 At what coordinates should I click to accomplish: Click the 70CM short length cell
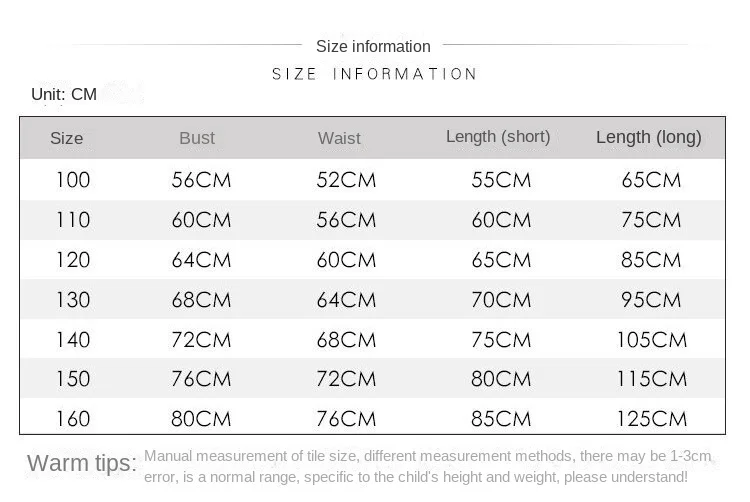501,300
